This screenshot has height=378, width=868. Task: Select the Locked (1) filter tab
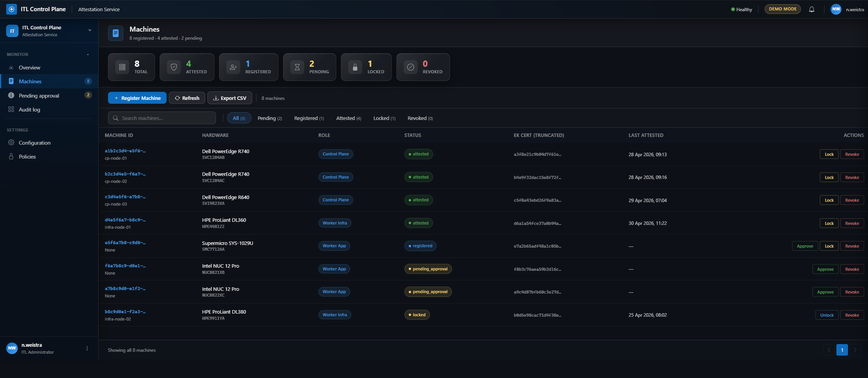[384, 118]
